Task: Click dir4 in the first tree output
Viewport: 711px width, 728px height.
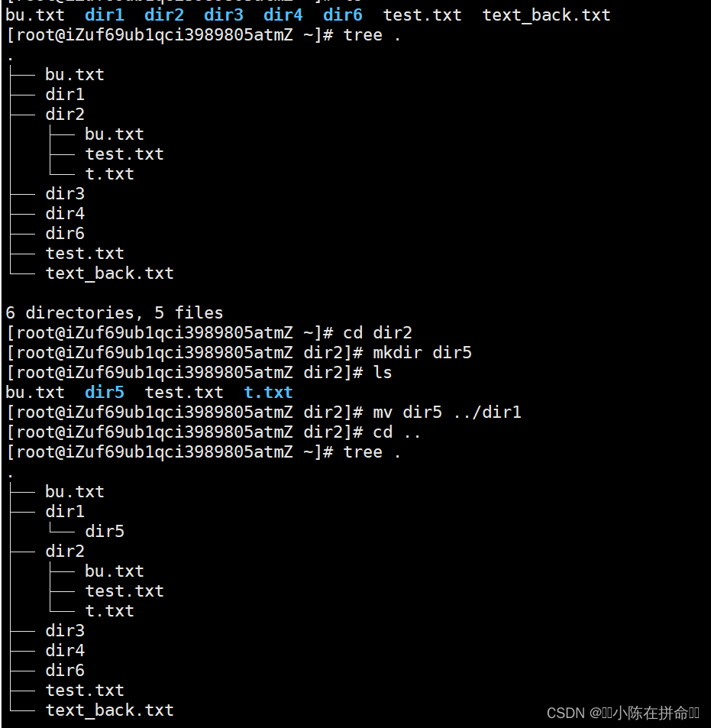Action: pos(65,214)
